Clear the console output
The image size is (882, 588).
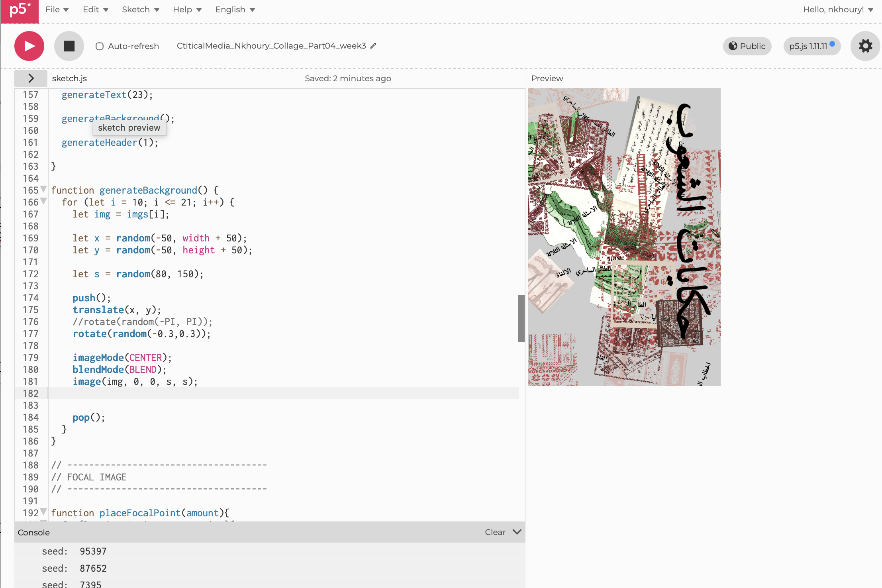click(495, 532)
